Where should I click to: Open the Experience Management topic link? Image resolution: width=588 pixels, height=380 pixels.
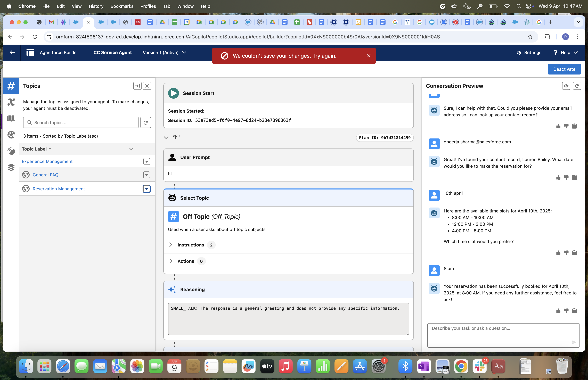[47, 161]
